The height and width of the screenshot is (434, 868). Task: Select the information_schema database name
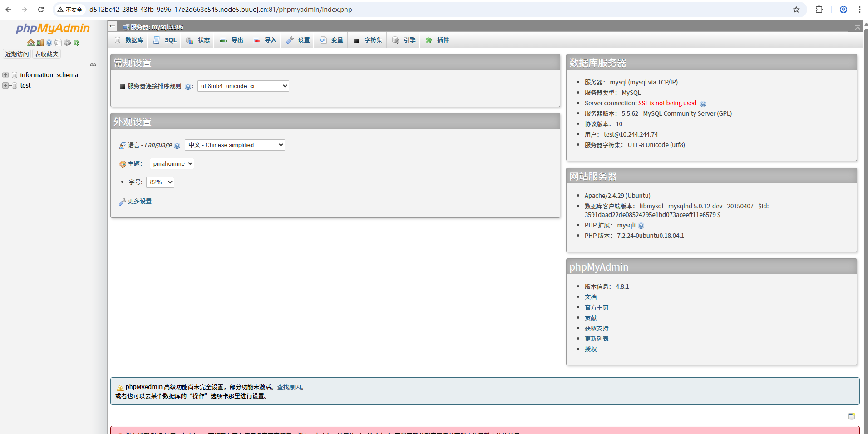pyautogui.click(x=49, y=75)
